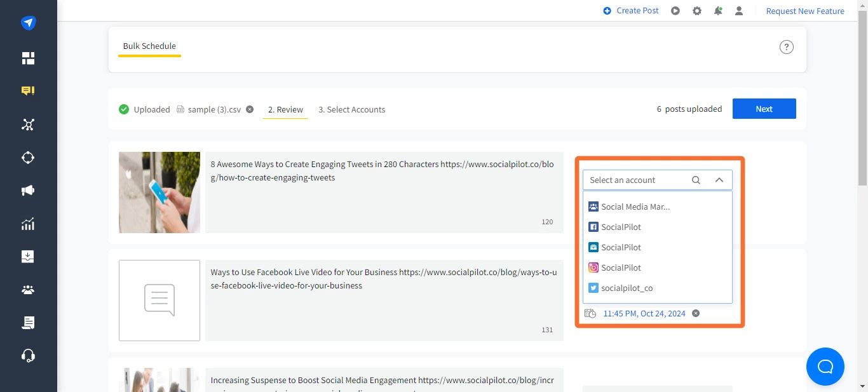Clear the 11:45 PM schedule time
This screenshot has height=392, width=868.
point(696,313)
